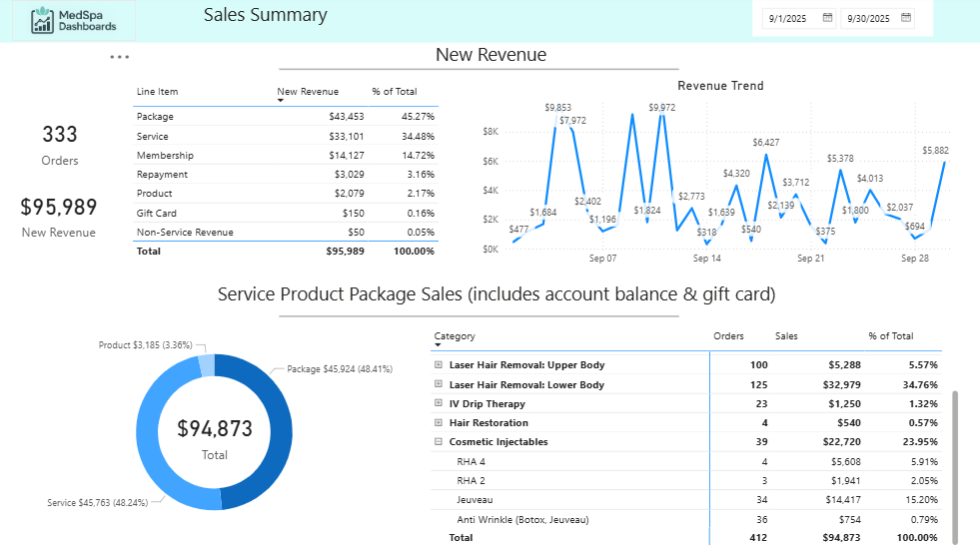The height and width of the screenshot is (545, 980).
Task: Click the 9/30/2025 end date field
Action: (871, 18)
